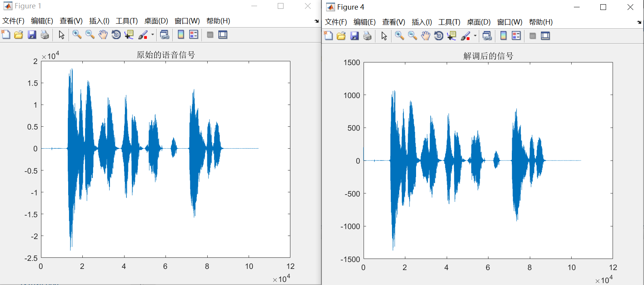This screenshot has width=644, height=285.
Task: Hide plot tools in Figure 1
Action: pyautogui.click(x=210, y=35)
